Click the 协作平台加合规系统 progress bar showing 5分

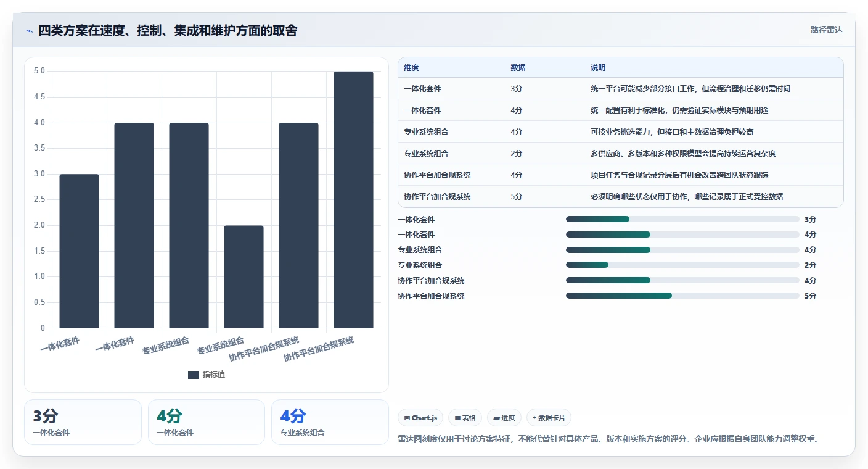click(682, 296)
